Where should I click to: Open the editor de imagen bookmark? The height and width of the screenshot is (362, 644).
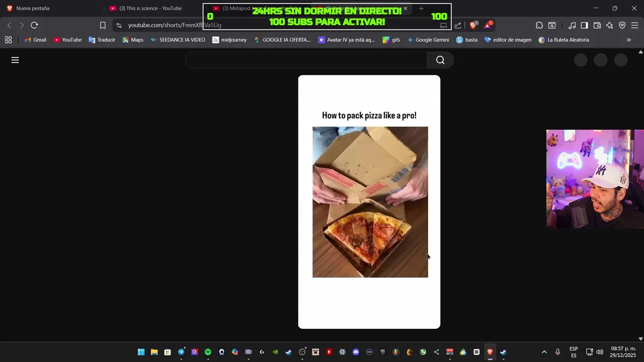(x=508, y=40)
